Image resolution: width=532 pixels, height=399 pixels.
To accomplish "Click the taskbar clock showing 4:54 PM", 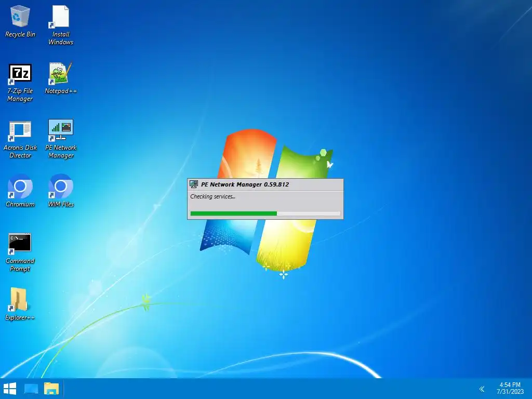I will click(510, 389).
